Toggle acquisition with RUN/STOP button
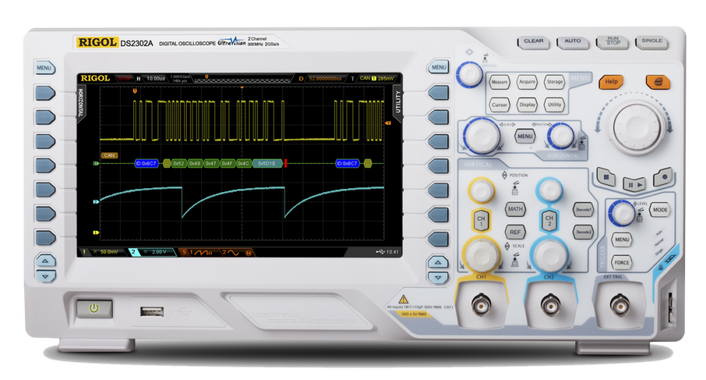The width and height of the screenshot is (706, 380). (612, 42)
